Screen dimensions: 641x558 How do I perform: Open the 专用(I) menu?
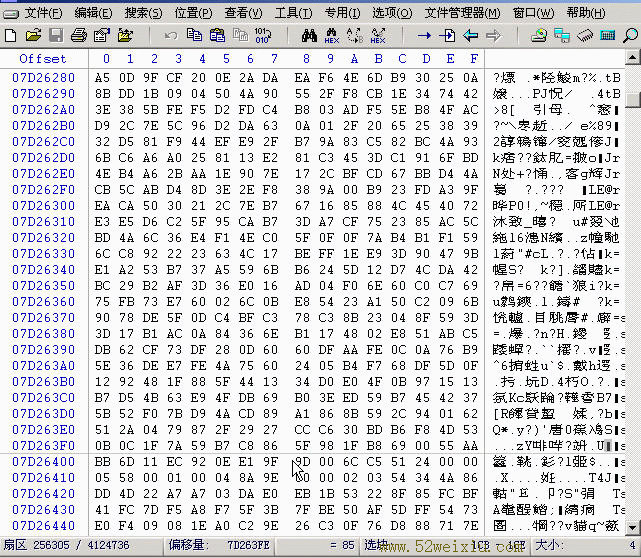click(343, 13)
